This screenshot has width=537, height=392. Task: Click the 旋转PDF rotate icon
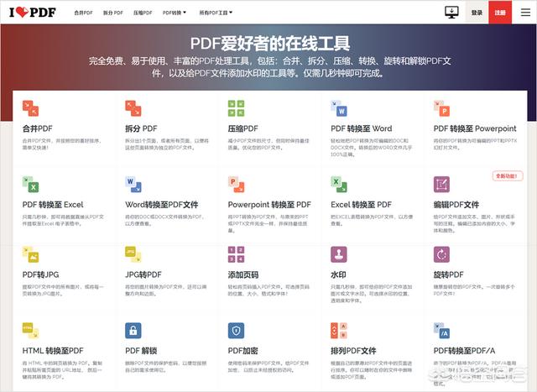coord(442,254)
